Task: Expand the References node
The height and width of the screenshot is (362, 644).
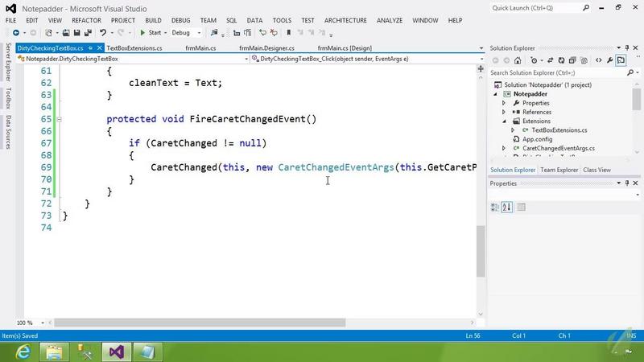Action: 504,112
